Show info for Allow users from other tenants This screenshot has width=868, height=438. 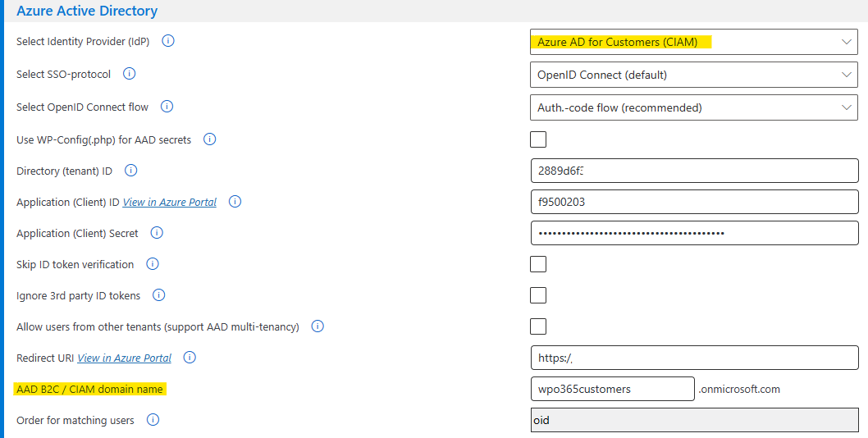point(318,326)
